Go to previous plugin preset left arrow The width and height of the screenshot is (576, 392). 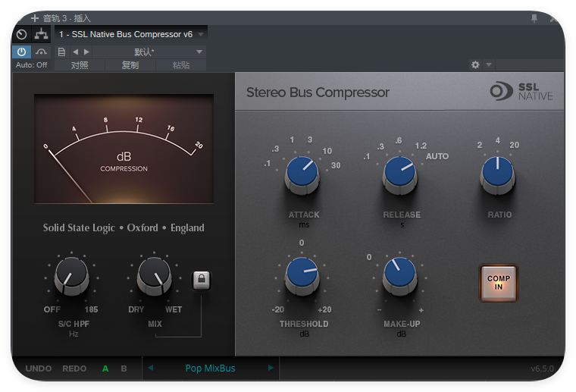150,368
